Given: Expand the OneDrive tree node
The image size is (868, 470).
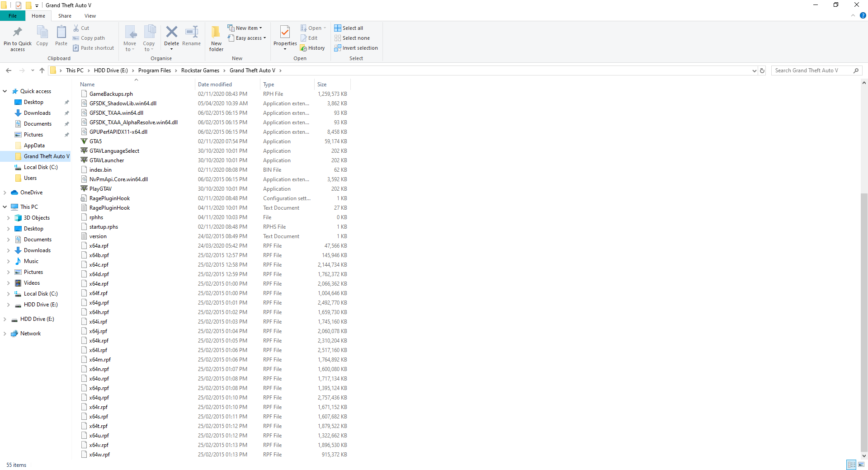Looking at the screenshot, I should 5,193.
